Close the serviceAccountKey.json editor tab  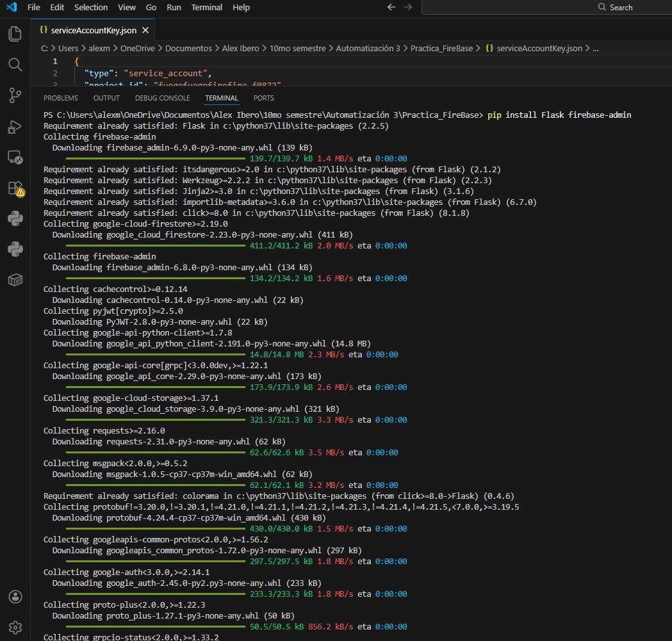tap(145, 29)
